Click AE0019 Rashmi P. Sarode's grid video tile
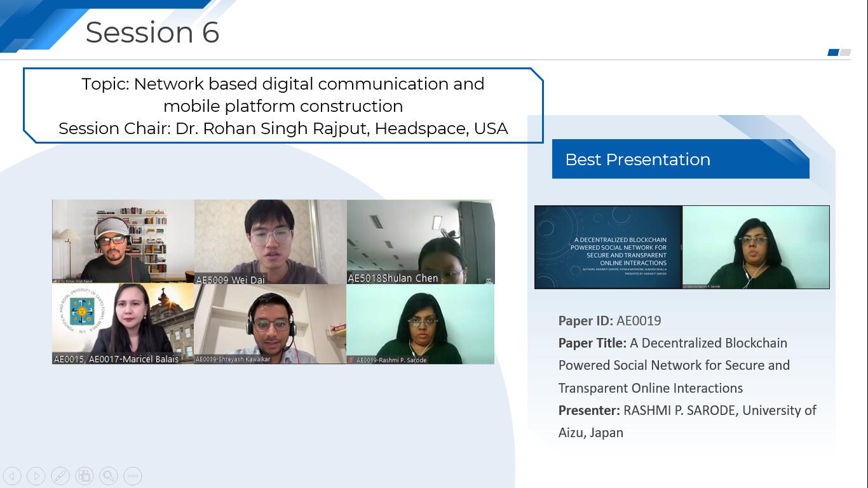 pyautogui.click(x=421, y=323)
